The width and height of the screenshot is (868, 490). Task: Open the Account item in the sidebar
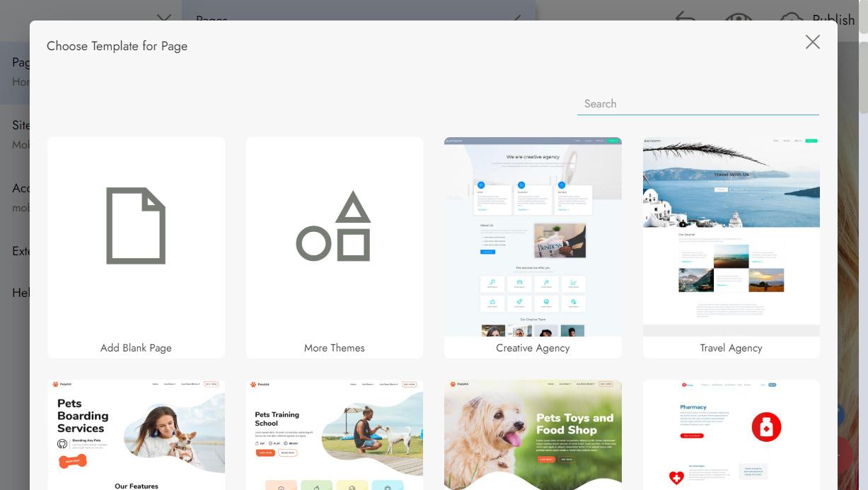coord(21,189)
